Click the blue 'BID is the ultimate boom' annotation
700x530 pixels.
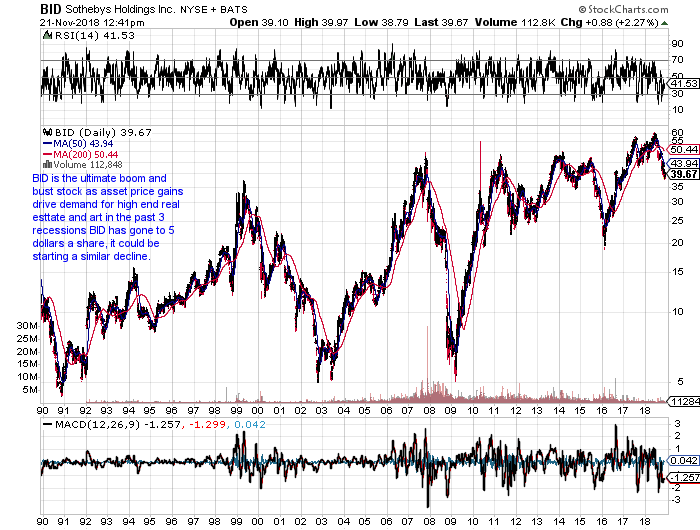click(108, 217)
